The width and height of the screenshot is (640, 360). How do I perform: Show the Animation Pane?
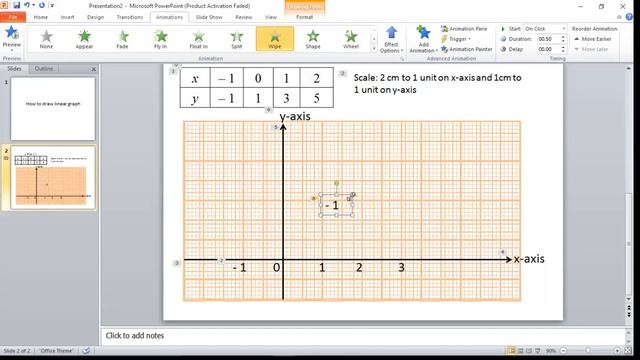coord(464,29)
